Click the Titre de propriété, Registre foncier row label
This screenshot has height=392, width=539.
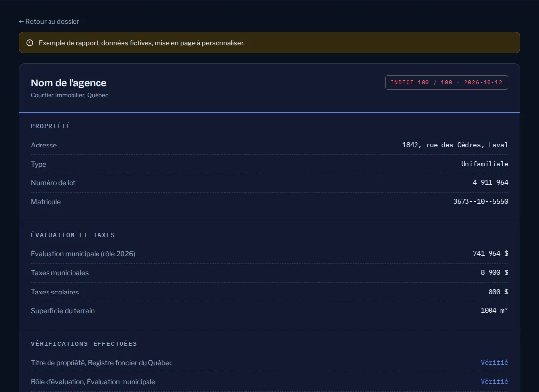102,363
